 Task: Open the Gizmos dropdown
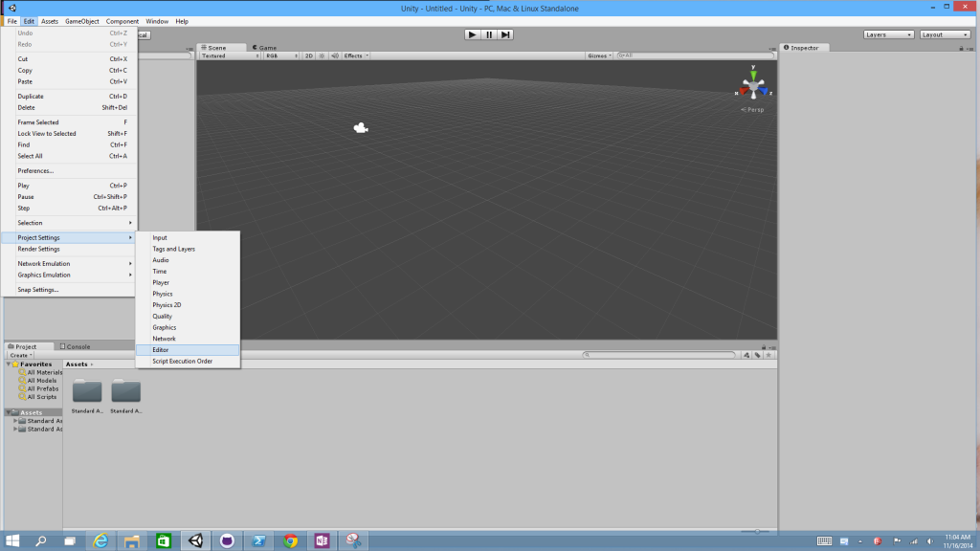tap(599, 55)
